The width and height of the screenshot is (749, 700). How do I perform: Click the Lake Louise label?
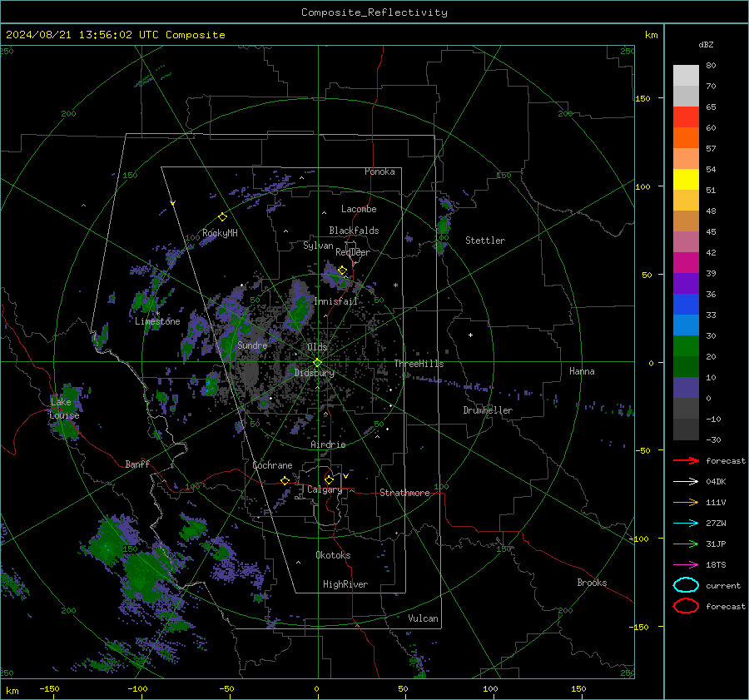65,409
